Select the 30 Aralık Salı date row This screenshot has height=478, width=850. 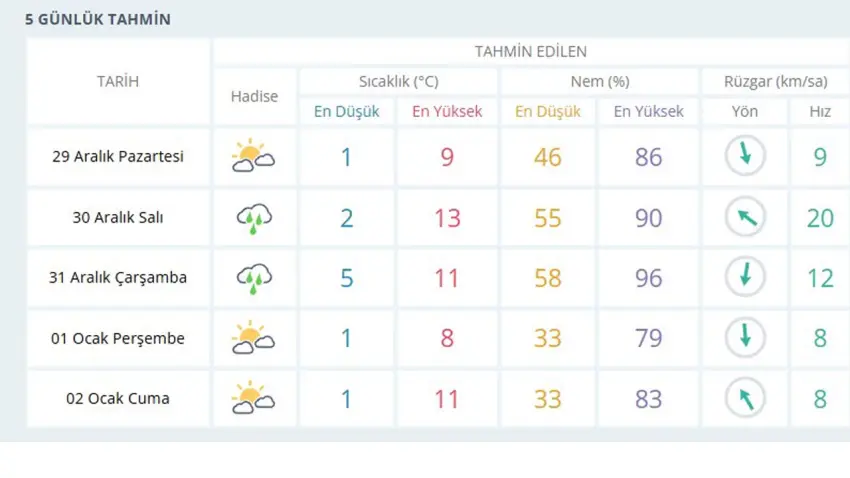118,218
